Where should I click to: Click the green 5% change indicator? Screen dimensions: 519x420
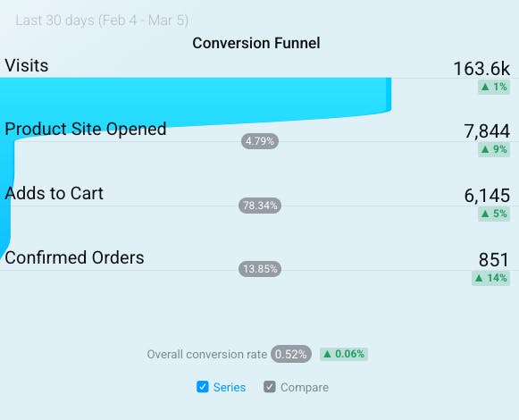click(x=494, y=214)
